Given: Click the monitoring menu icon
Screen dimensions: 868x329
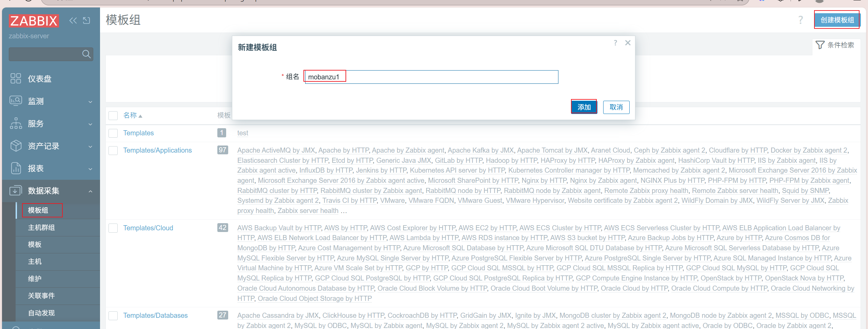Looking at the screenshot, I should [x=16, y=101].
